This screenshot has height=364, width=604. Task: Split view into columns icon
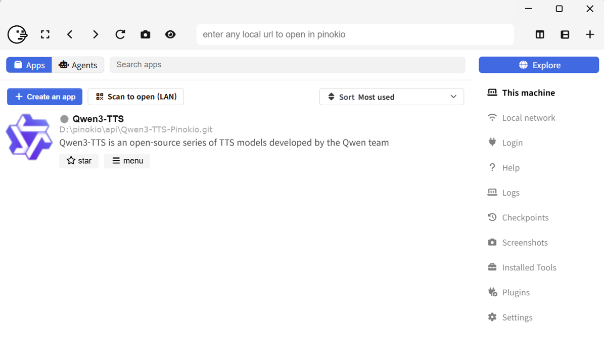click(x=540, y=35)
